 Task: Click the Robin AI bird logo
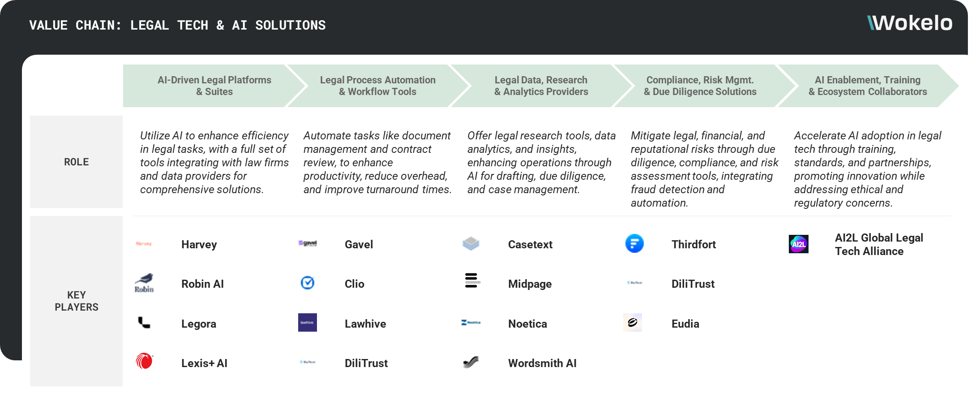pyautogui.click(x=144, y=283)
